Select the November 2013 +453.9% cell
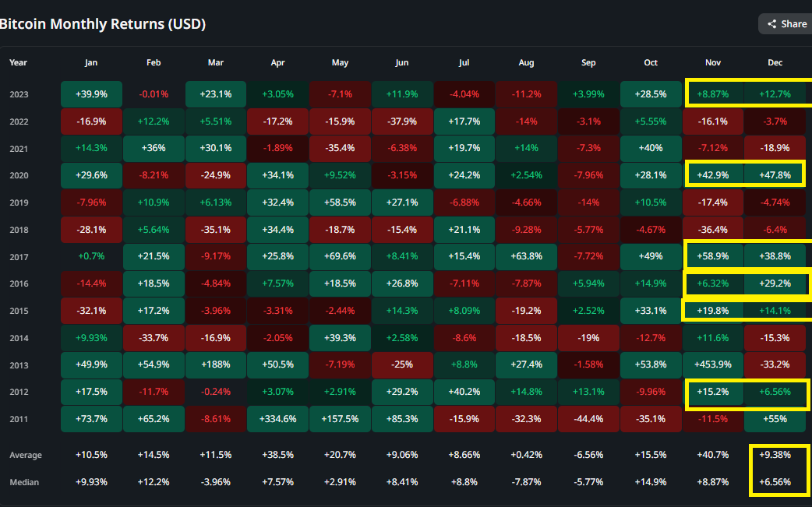Image resolution: width=812 pixels, height=507 pixels. pos(712,364)
